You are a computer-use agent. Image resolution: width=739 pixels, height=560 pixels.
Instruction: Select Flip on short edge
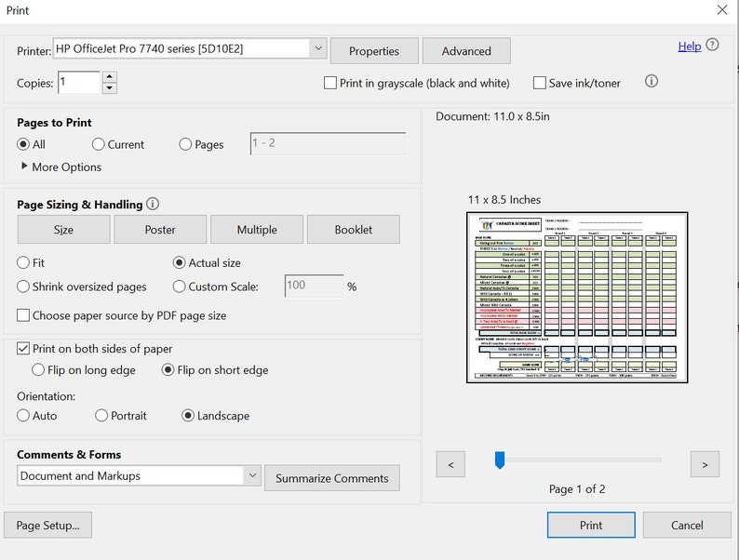click(x=168, y=369)
